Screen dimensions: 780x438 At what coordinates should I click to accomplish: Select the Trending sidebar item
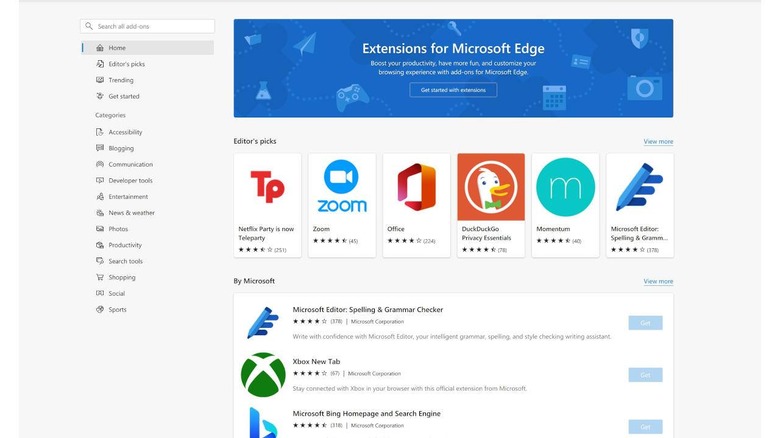click(x=121, y=80)
